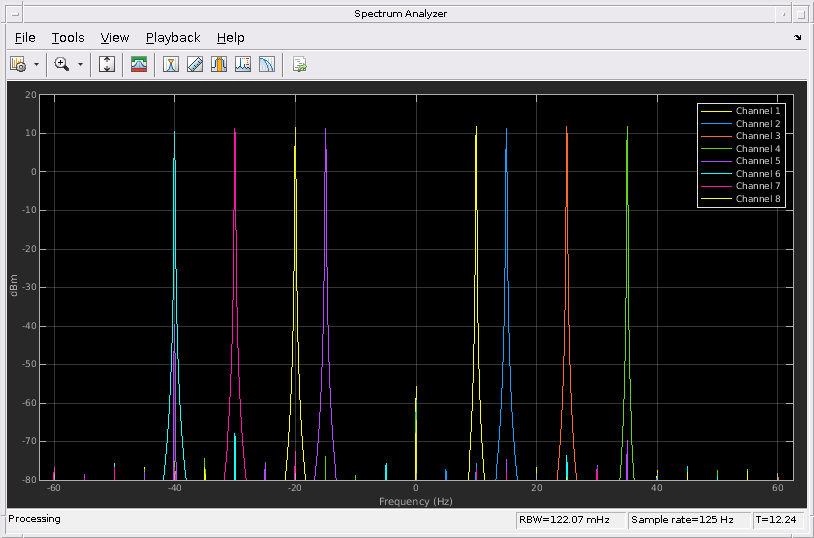Click the dock arrow at menu bar's right end

click(797, 38)
